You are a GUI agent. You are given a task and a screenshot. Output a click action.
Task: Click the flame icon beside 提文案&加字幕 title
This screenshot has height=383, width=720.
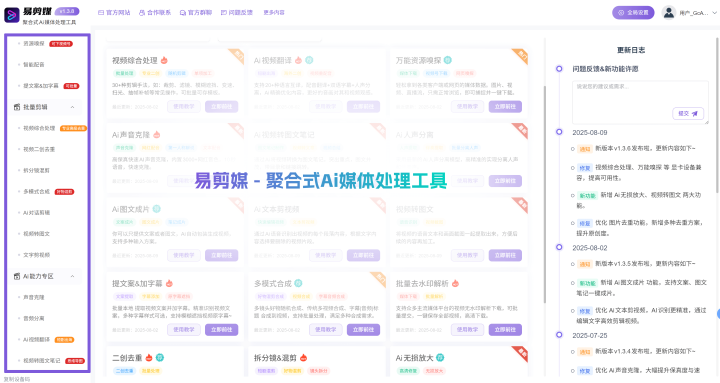[x=169, y=283]
